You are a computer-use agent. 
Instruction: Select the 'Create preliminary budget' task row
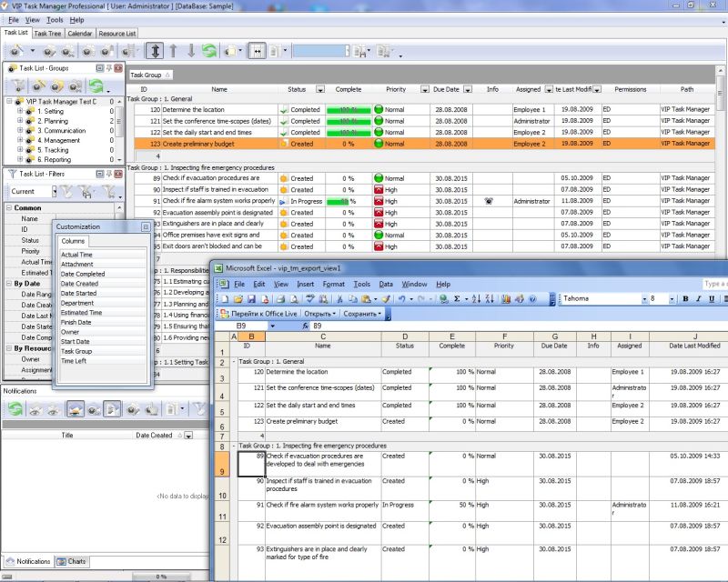424,144
